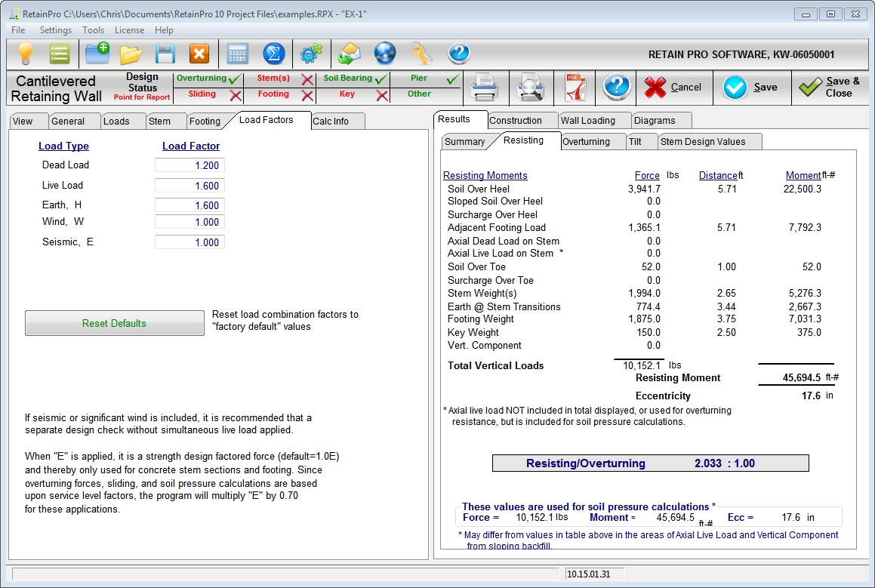Open a project file using yellow folder icon

click(x=131, y=54)
